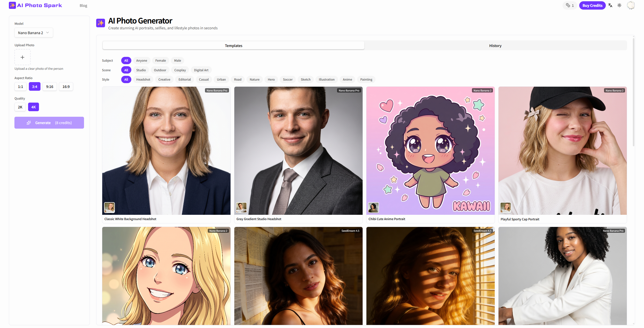This screenshot has height=328, width=644.
Task: Click source photo thumbnail on Chibi Cute Anime Portrait
Action: pos(373,208)
